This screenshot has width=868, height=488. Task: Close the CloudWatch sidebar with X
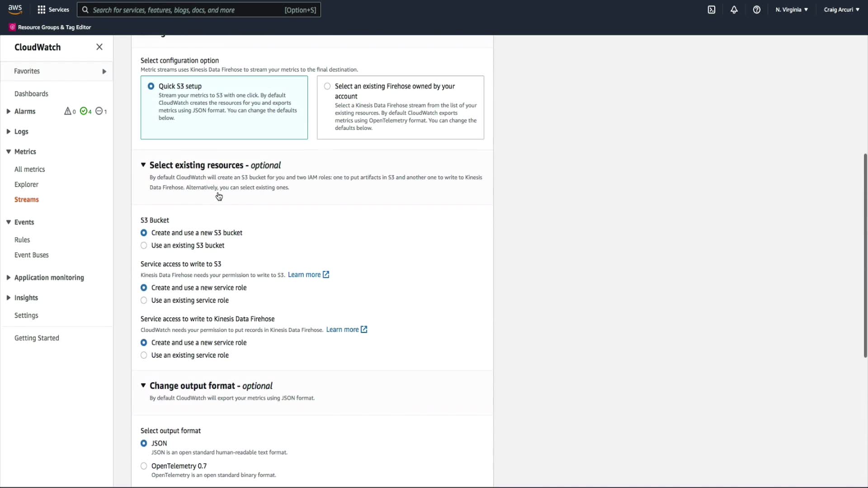coord(99,47)
